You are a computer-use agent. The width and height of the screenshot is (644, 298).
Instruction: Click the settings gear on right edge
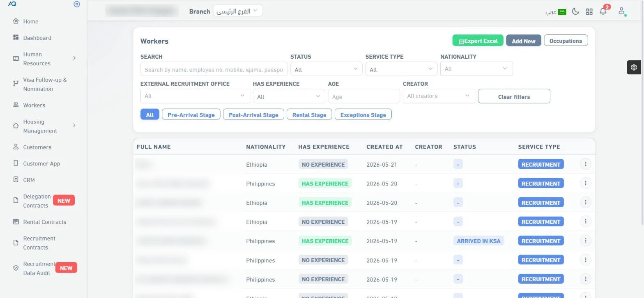pos(634,67)
